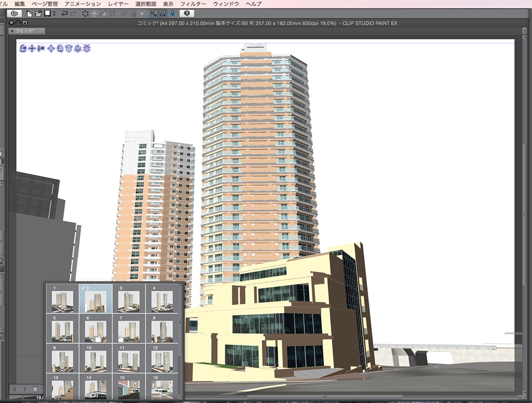
Task: Switch to the コミック* document tab
Action: 27,31
